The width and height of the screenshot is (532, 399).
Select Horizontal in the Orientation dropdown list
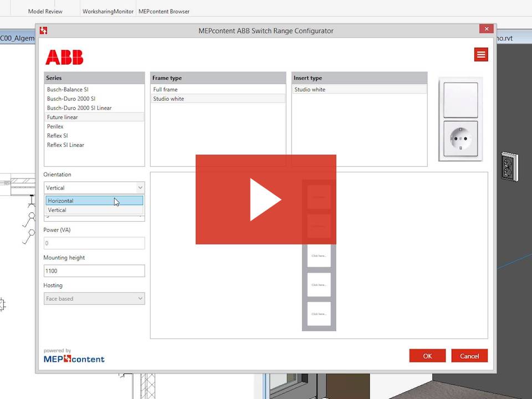94,201
